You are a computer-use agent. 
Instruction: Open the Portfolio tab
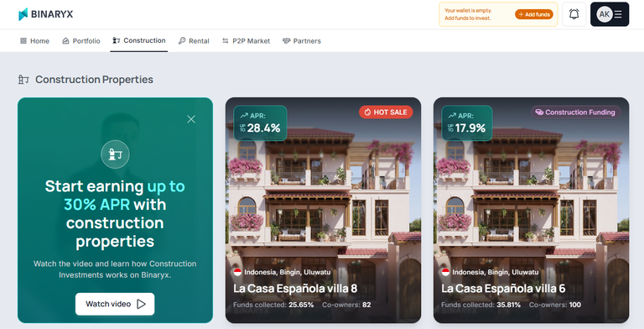(80, 41)
